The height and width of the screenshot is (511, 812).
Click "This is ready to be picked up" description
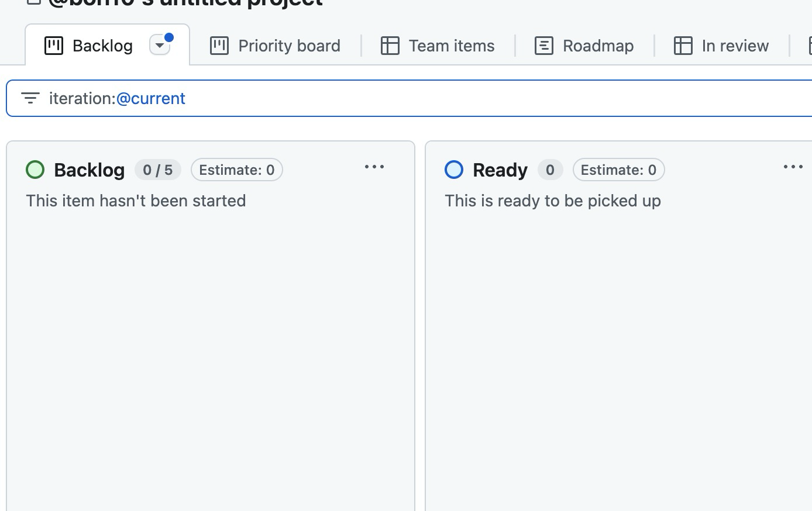553,201
